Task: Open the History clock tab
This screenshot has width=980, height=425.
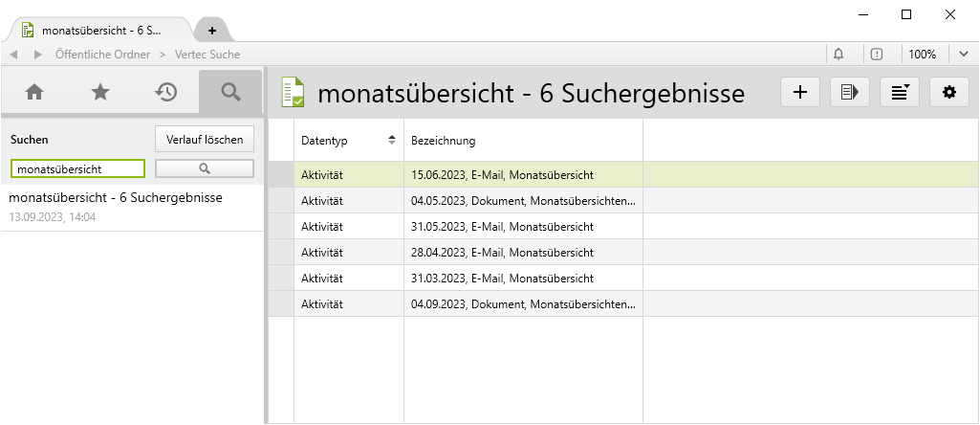Action: pos(165,92)
